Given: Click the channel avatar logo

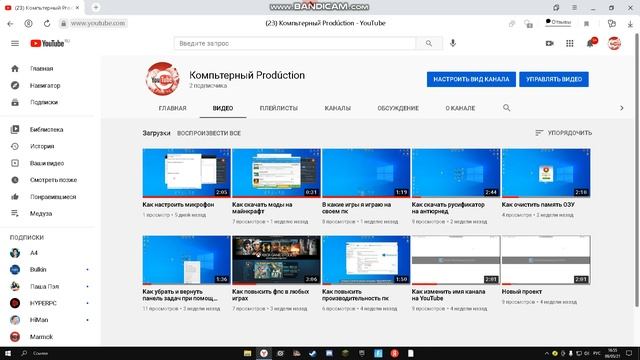Looking at the screenshot, I should pyautogui.click(x=162, y=79).
